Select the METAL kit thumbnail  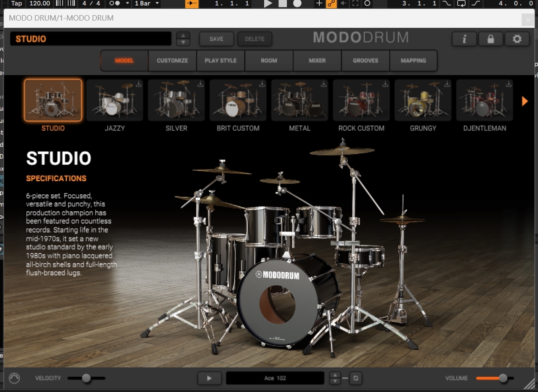pyautogui.click(x=299, y=100)
